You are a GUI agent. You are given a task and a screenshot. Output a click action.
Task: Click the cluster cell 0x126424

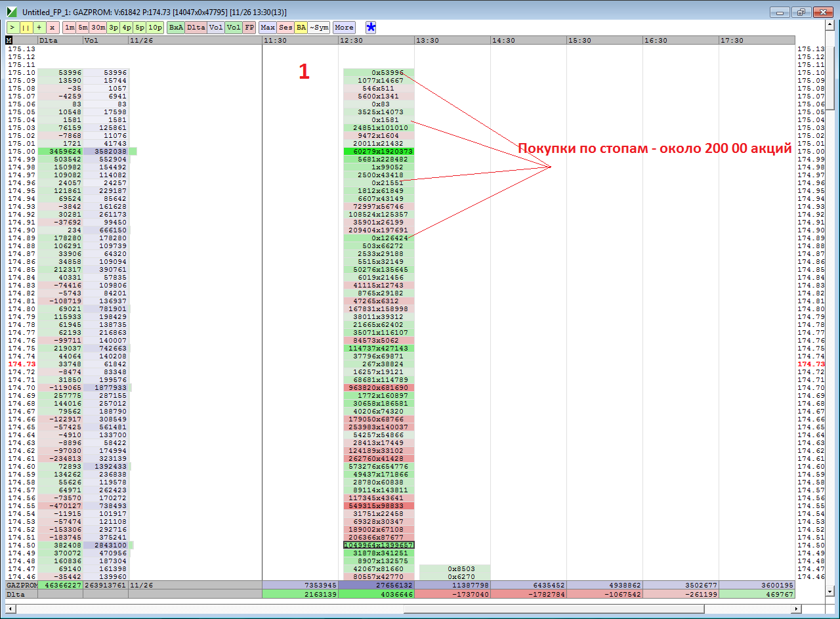(x=379, y=238)
